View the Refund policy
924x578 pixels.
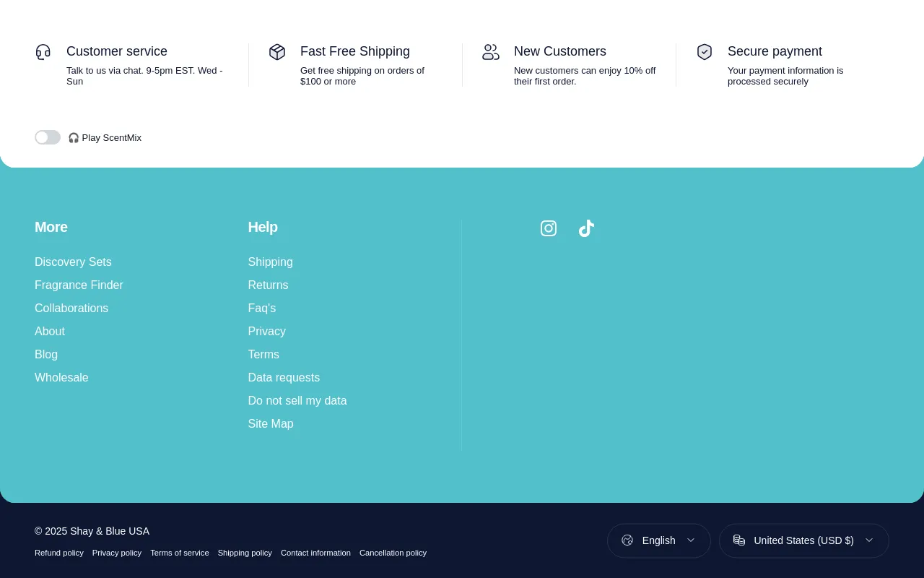(59, 553)
